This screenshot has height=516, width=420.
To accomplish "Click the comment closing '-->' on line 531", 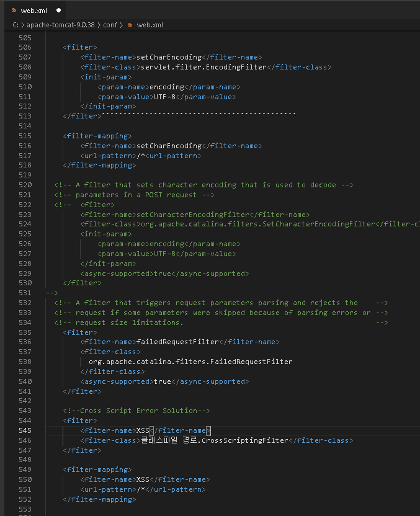I will click(x=51, y=293).
